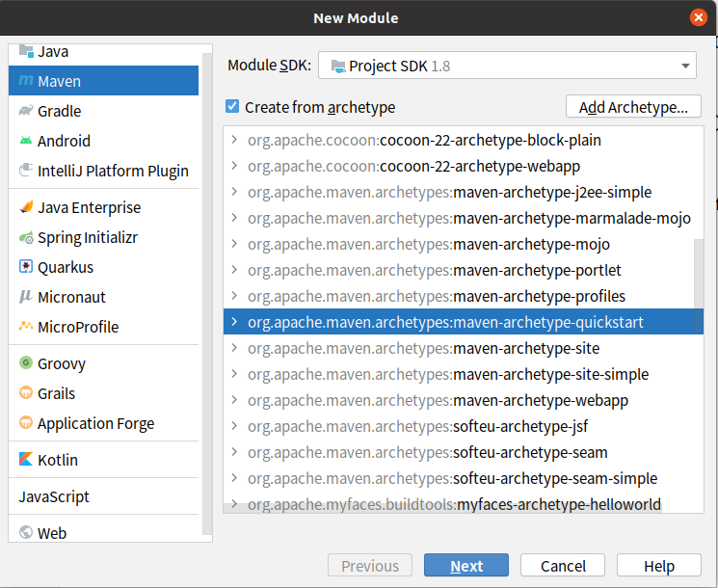Select maven-archetype-mojo archetype row
The image size is (718, 588).
click(x=464, y=244)
